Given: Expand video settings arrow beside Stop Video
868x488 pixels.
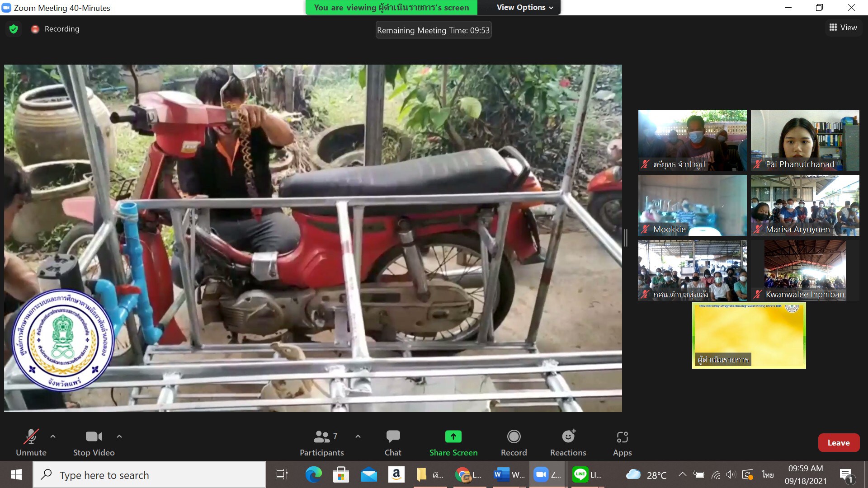Looking at the screenshot, I should point(119,436).
